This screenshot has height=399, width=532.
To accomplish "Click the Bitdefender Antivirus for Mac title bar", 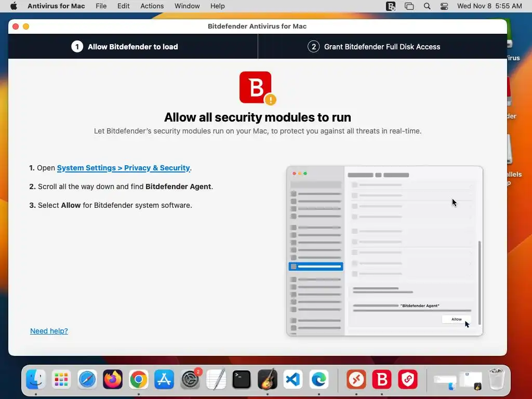I will (258, 26).
